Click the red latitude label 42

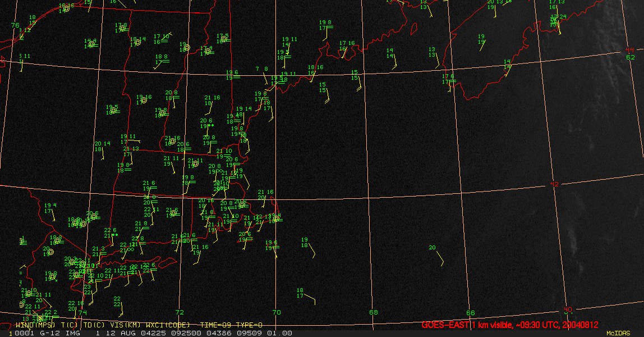tap(554, 184)
